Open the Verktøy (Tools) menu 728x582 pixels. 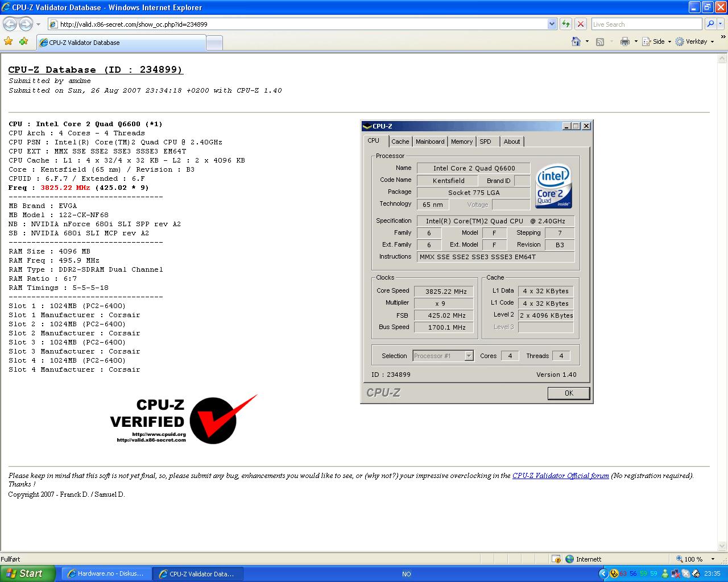[x=694, y=41]
